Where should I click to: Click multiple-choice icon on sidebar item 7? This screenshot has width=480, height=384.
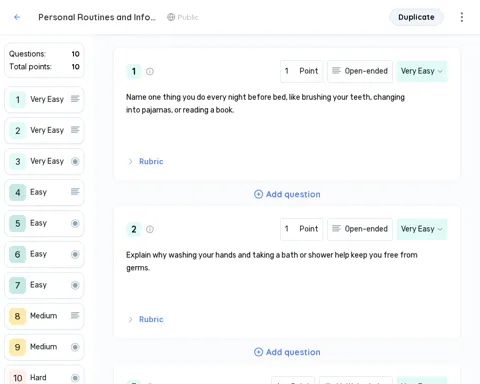(75, 285)
